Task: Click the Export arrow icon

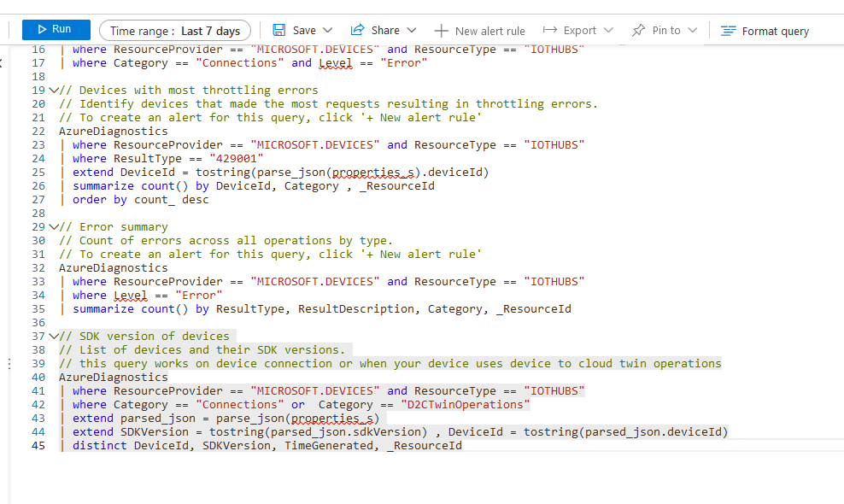Action: click(x=550, y=30)
